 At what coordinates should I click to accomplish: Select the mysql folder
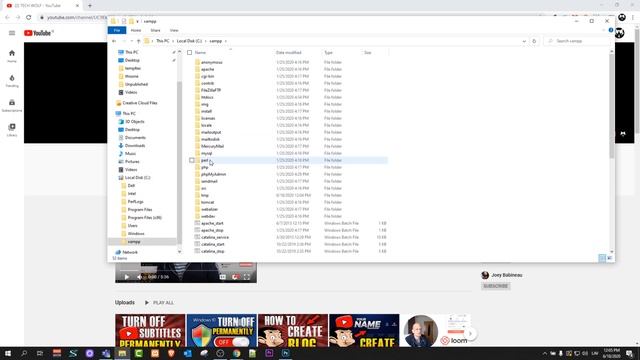207,153
